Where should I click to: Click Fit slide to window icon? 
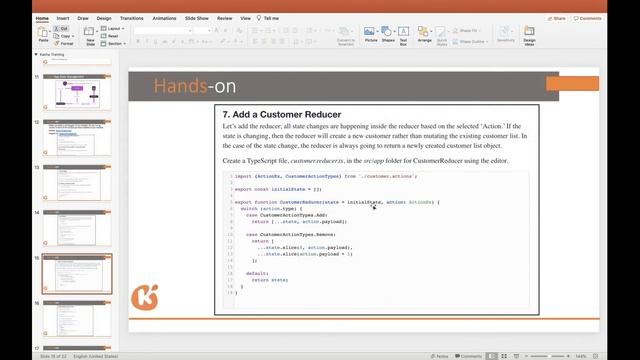[596, 356]
